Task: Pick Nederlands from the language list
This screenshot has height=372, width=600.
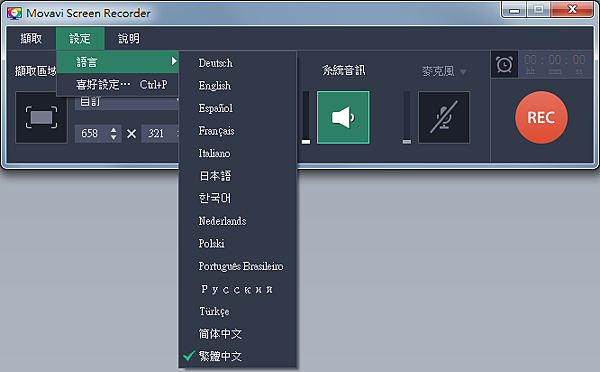Action: (x=238, y=221)
